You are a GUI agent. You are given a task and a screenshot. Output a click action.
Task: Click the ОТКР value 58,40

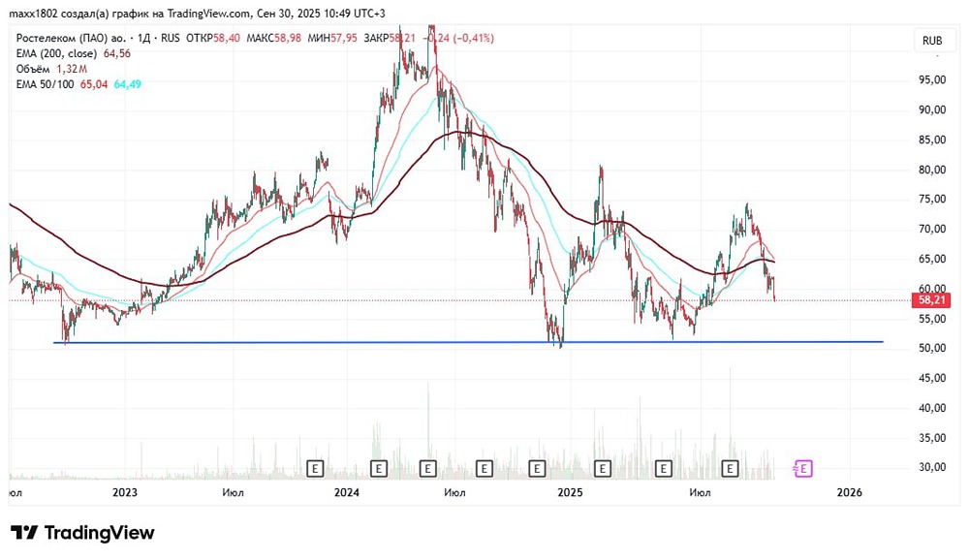227,39
